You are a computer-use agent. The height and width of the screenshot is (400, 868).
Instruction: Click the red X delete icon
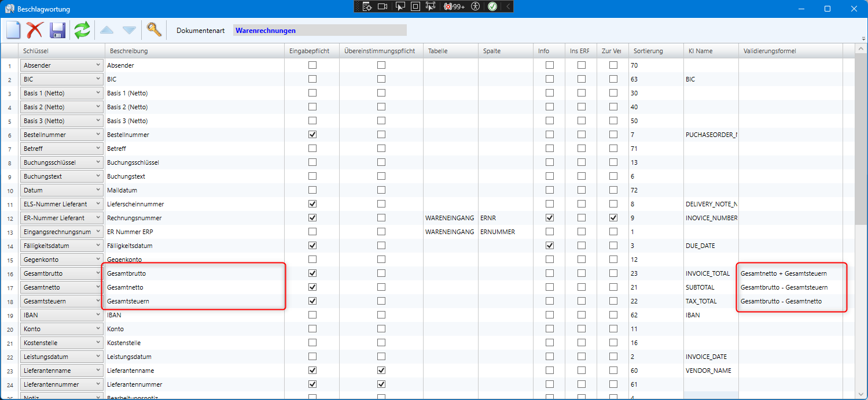[35, 30]
